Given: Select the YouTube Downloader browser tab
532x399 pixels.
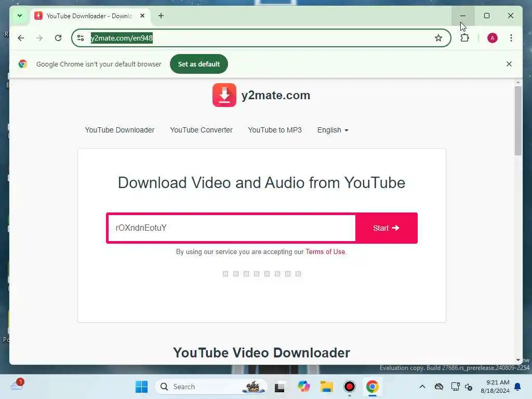Looking at the screenshot, I should 90,16.
